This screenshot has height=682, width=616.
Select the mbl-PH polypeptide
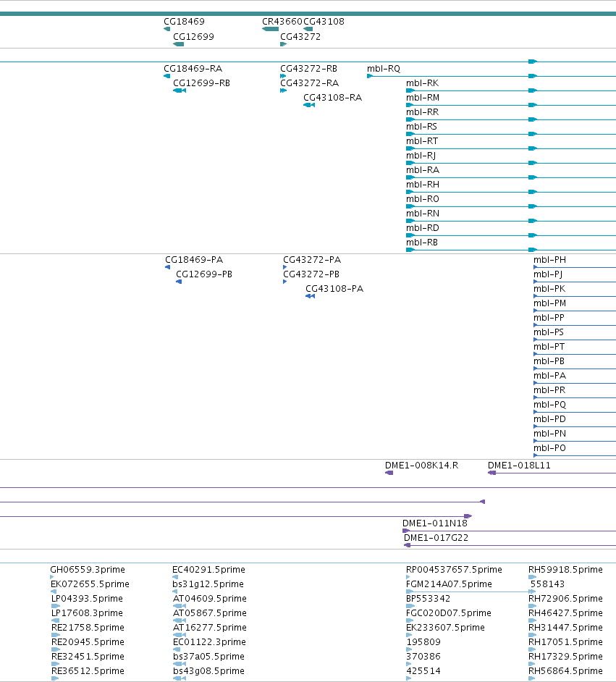click(x=549, y=260)
